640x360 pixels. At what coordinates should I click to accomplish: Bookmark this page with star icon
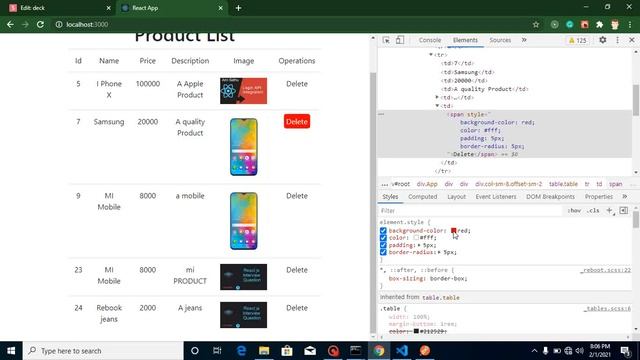point(536,24)
